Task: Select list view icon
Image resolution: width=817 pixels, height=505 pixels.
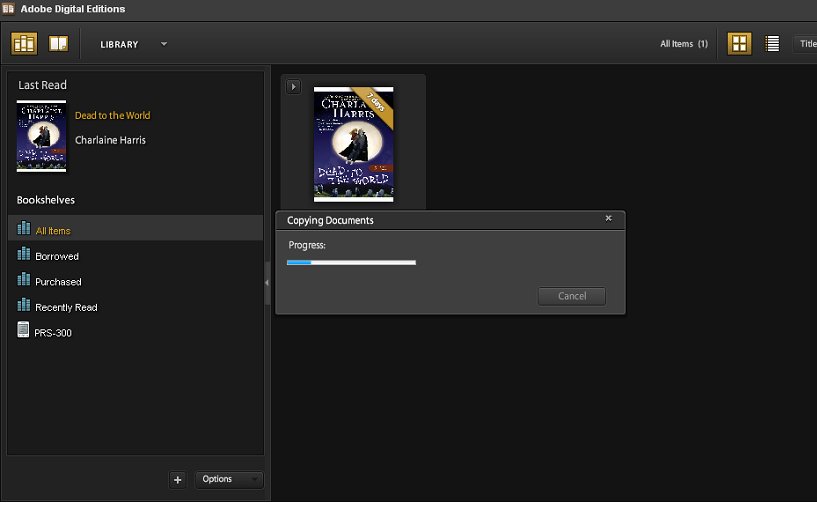Action: tap(772, 44)
